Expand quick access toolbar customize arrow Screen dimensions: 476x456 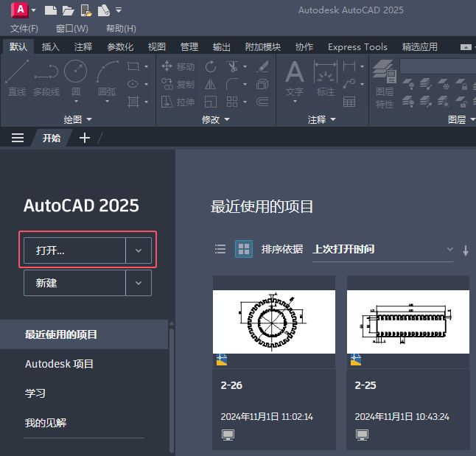click(119, 10)
